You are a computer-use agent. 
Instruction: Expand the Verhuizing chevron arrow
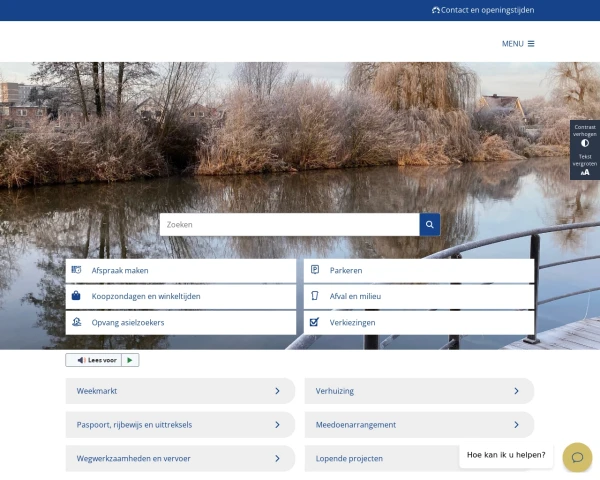(516, 391)
